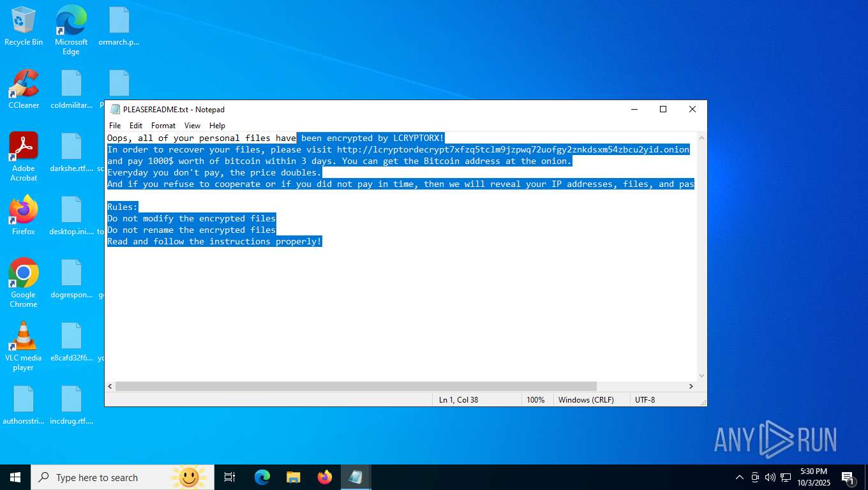Open the Notepad Help menu
The image size is (868, 490).
click(217, 126)
